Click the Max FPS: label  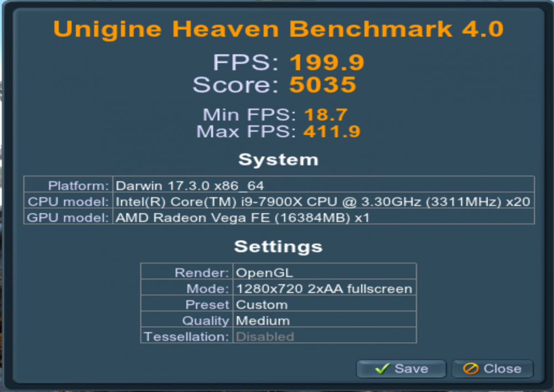247,132
